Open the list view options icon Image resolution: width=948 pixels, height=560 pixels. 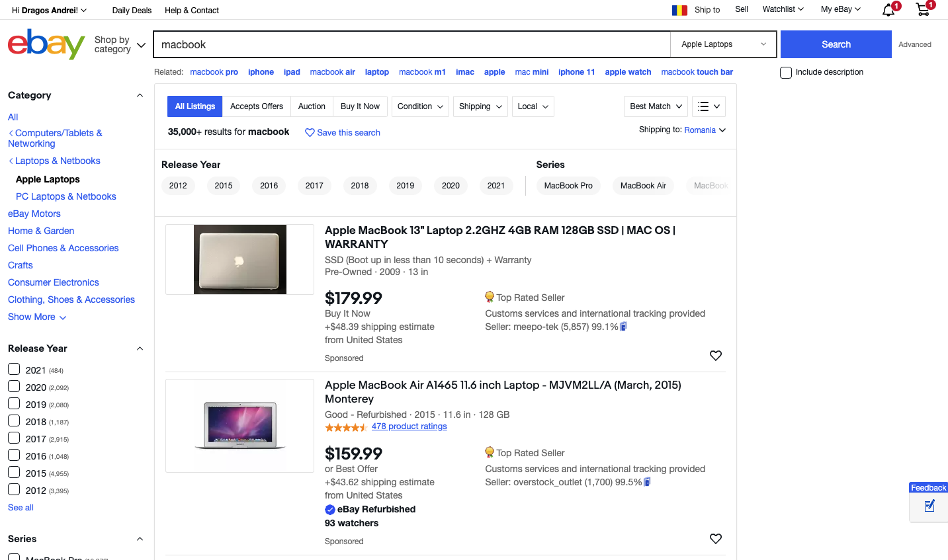pyautogui.click(x=709, y=106)
